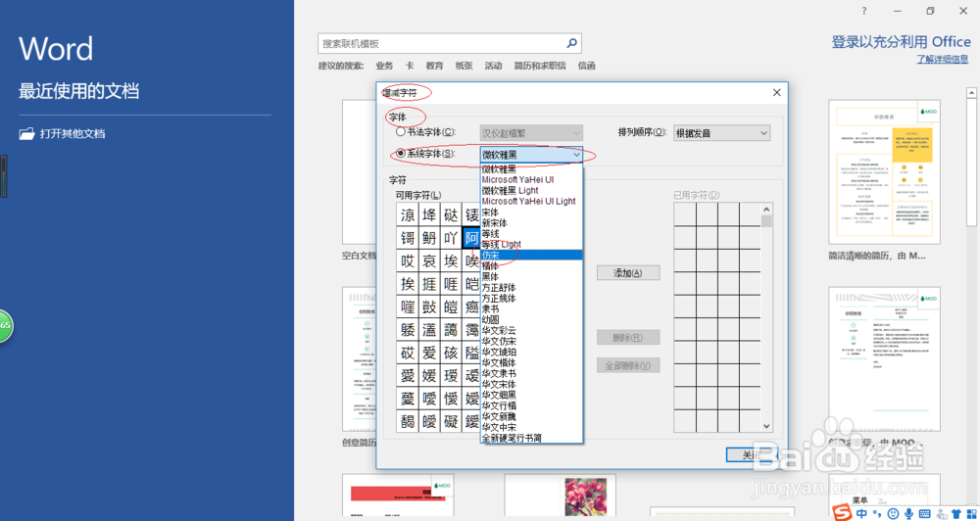Click the 全部删除 button
This screenshot has width=980, height=521.
pyautogui.click(x=628, y=365)
